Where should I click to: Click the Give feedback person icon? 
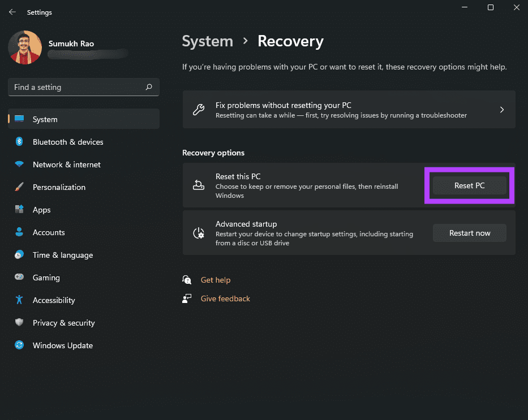[187, 298]
